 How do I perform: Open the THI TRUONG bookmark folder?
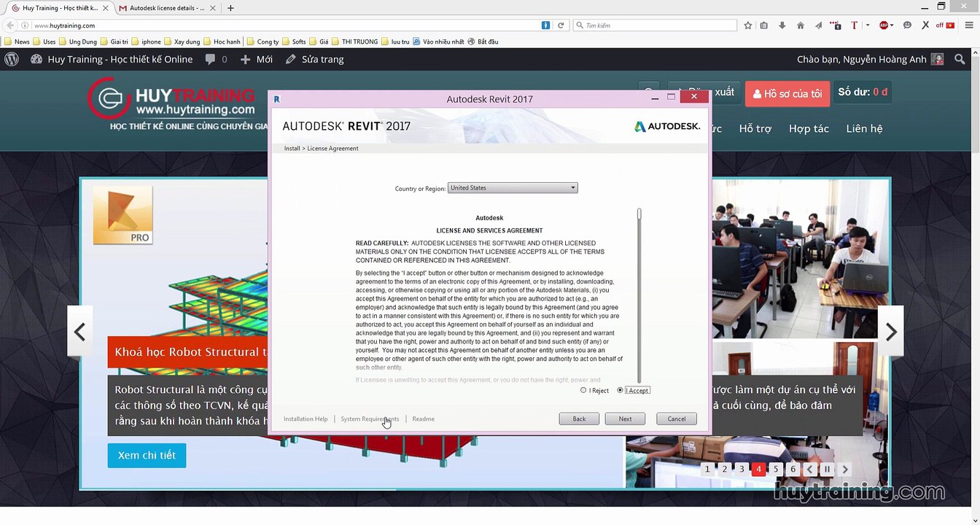tap(354, 42)
